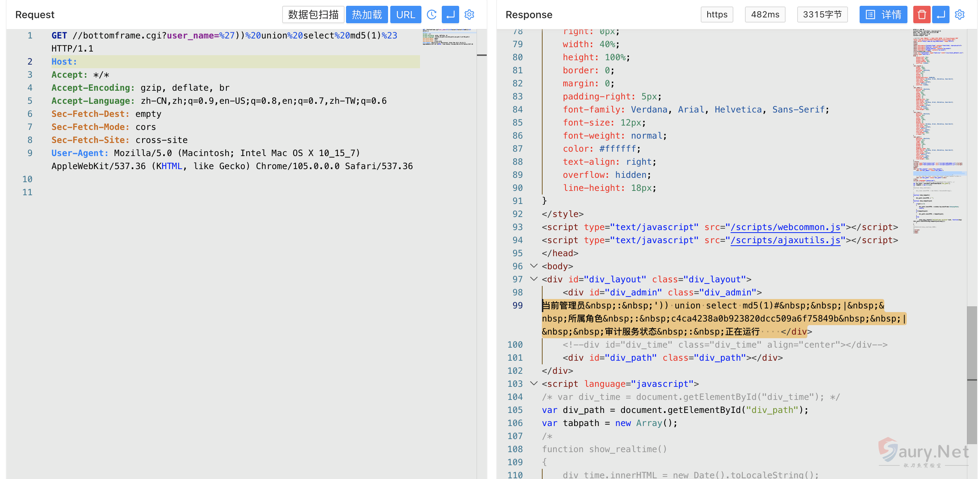
Task: Collapse the div_layout fold arrow
Action: pyautogui.click(x=534, y=279)
